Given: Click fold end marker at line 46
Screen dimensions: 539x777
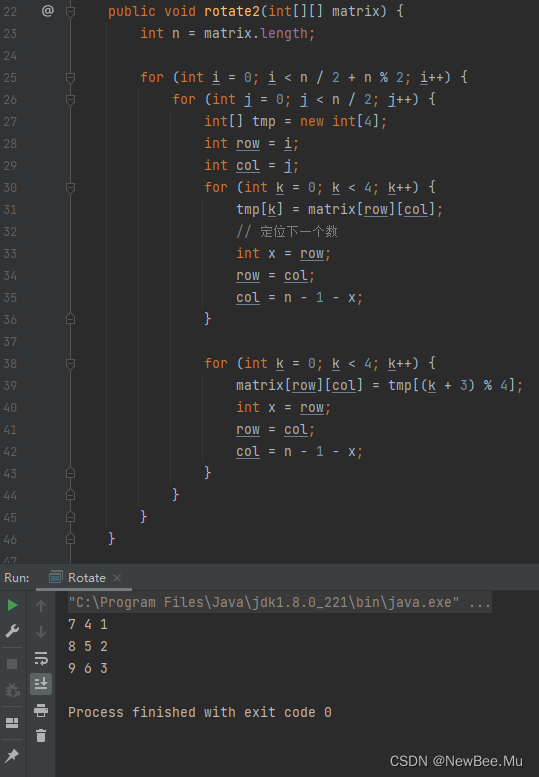Looking at the screenshot, I should pos(70,539).
